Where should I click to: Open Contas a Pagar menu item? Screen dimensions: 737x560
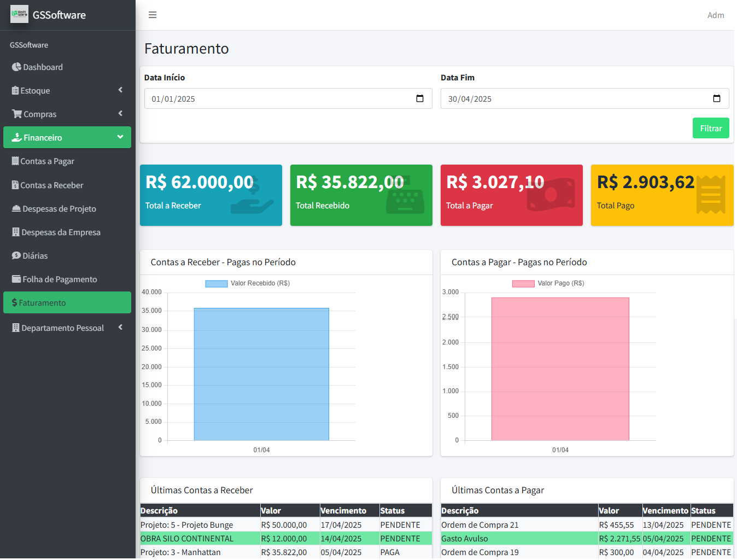pos(47,161)
